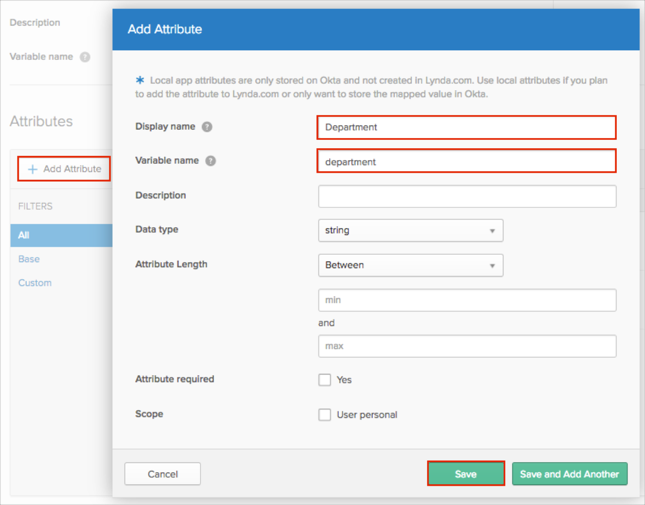Check the User personal scope checkbox
Viewport: 645px width, 505px height.
(325, 414)
